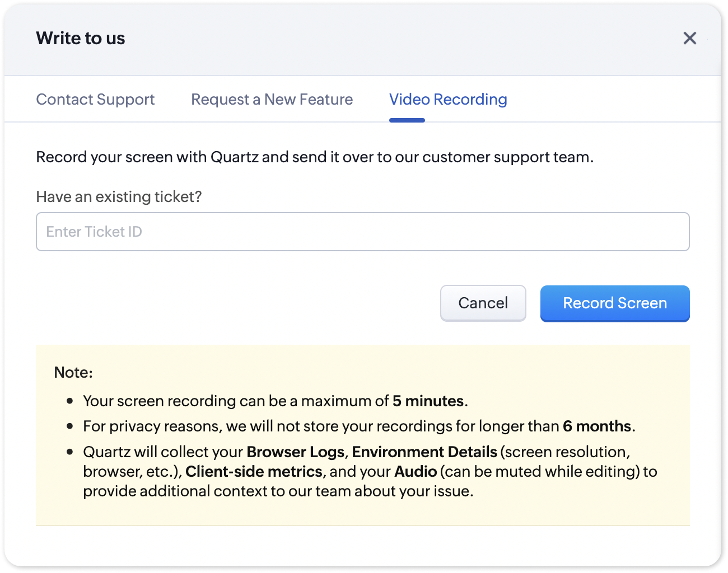Open the Request a New Feature tab
Screen dimensions: 728x573
coord(272,100)
